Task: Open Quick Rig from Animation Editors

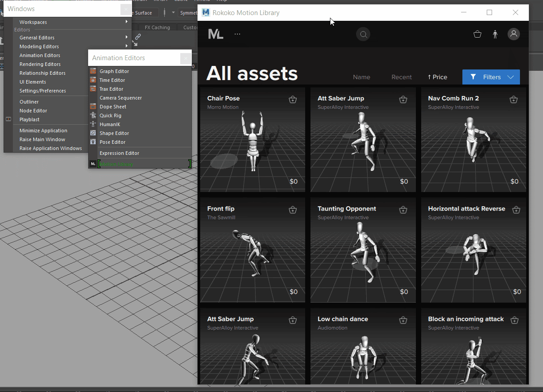Action: coord(110,115)
